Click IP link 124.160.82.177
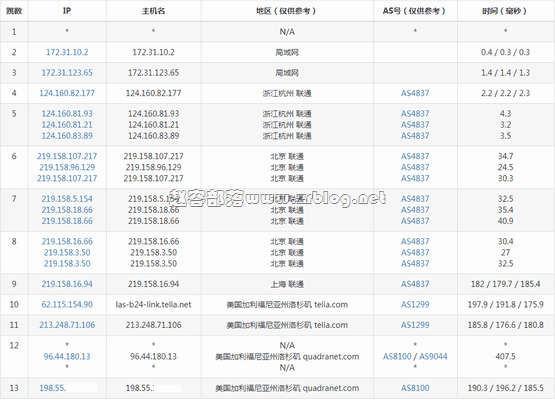Screen dimensions: 555x400 (67, 93)
